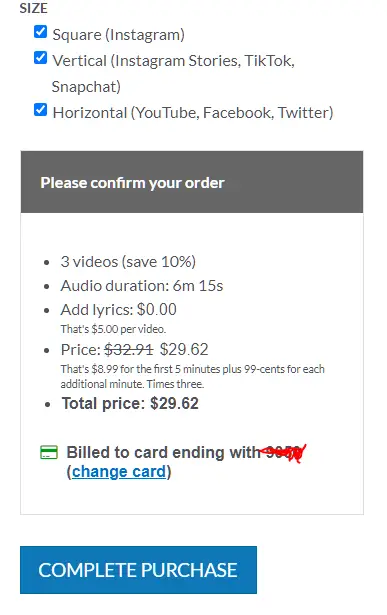Click the Add lyrics: $0.00 line
Viewport: 387px width, 615px height.
[x=118, y=309]
